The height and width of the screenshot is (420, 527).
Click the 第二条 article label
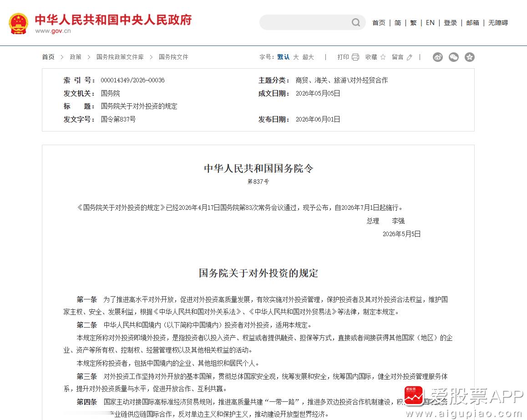(87, 325)
